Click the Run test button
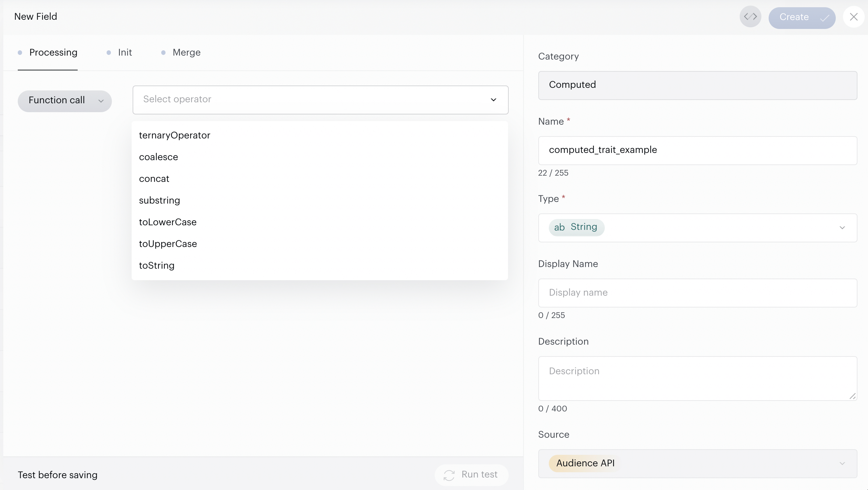 pos(471,475)
